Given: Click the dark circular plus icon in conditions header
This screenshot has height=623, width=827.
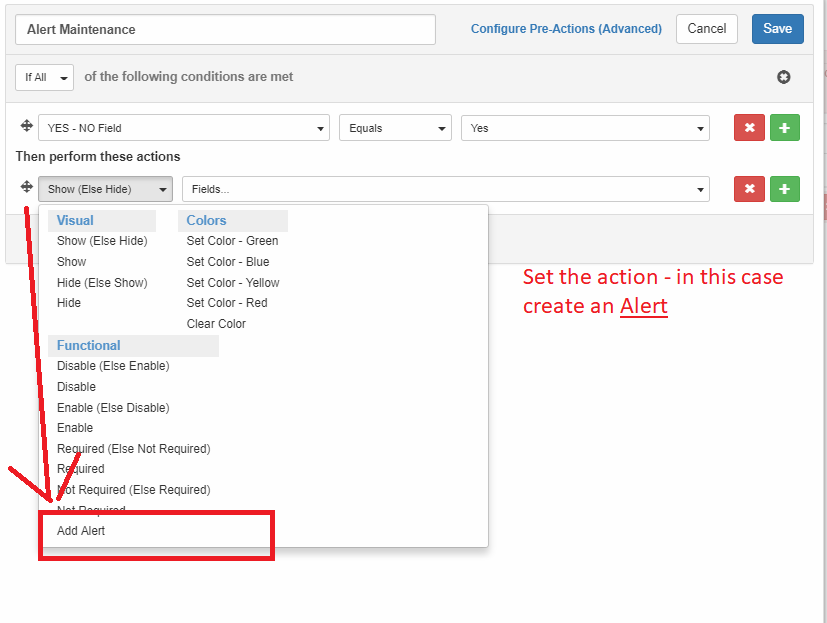Looking at the screenshot, I should click(x=784, y=77).
